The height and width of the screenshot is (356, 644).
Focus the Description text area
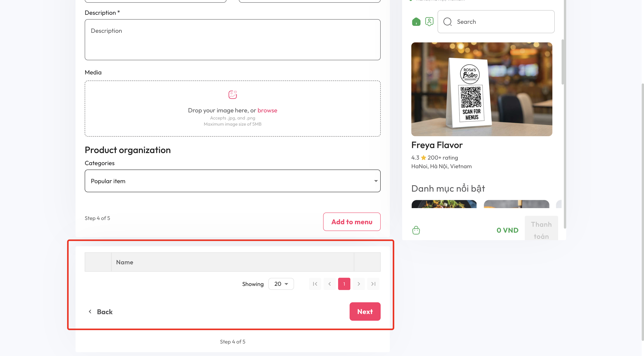click(232, 40)
